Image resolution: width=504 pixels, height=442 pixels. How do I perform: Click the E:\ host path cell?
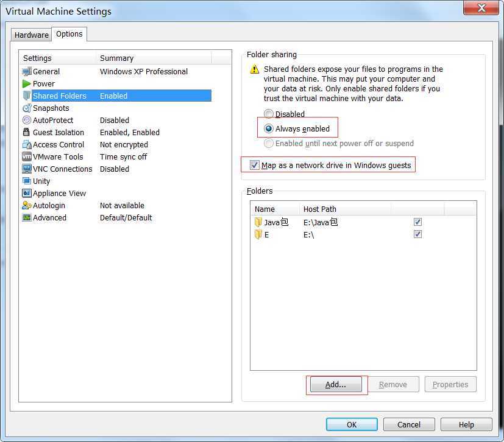[308, 234]
